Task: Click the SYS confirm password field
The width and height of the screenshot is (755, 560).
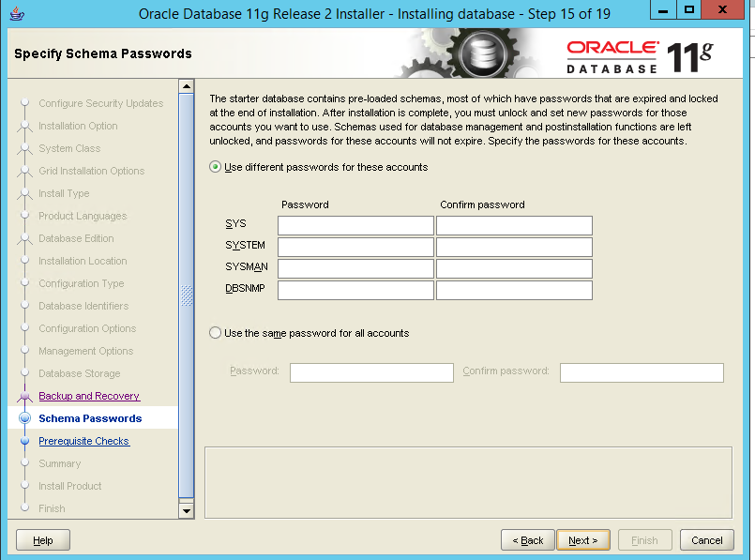Action: coord(514,225)
